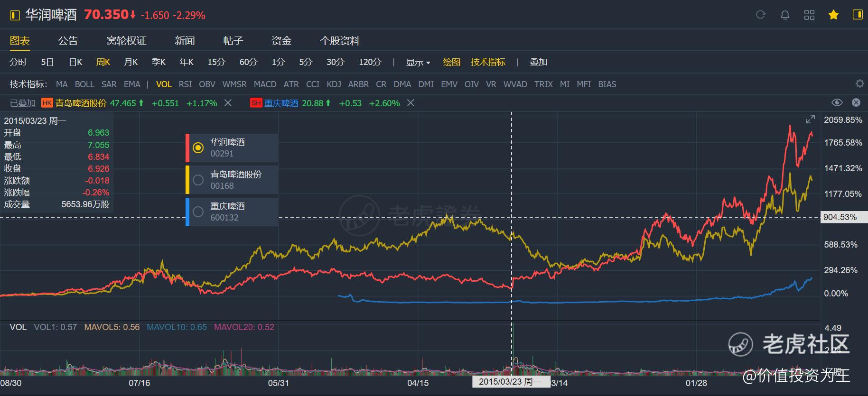
Task: Select the 华润啤酒 00291 radio button
Action: (198, 148)
